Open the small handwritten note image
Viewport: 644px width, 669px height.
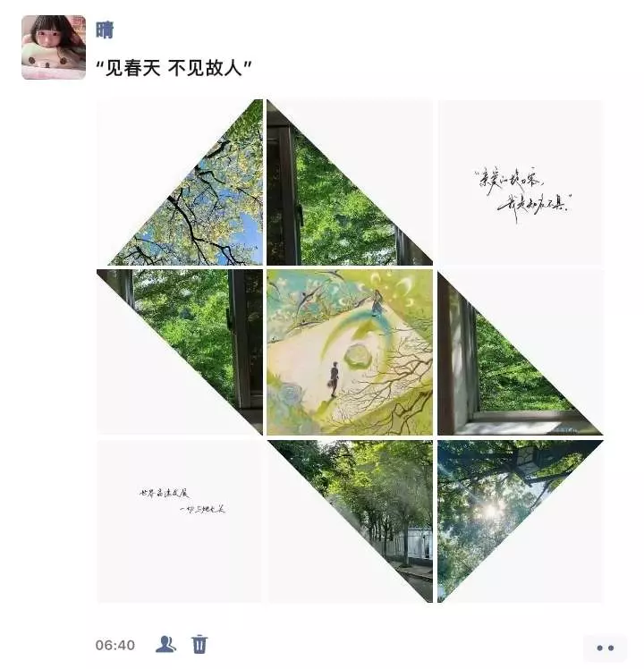coord(180,521)
